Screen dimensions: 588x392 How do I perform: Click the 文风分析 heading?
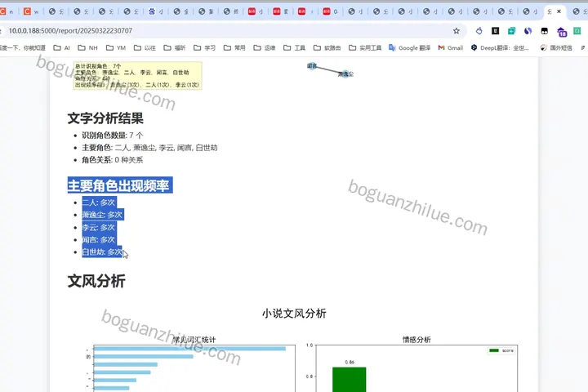(x=96, y=281)
